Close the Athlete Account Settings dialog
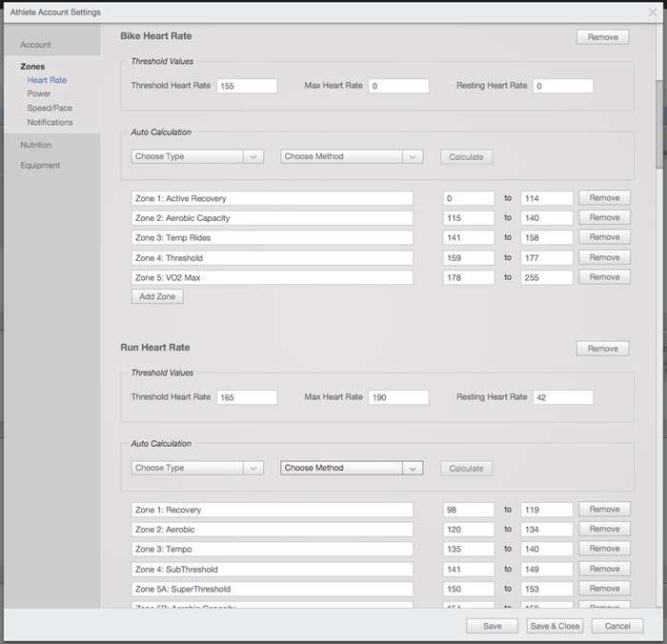The height and width of the screenshot is (644, 667). (x=653, y=12)
